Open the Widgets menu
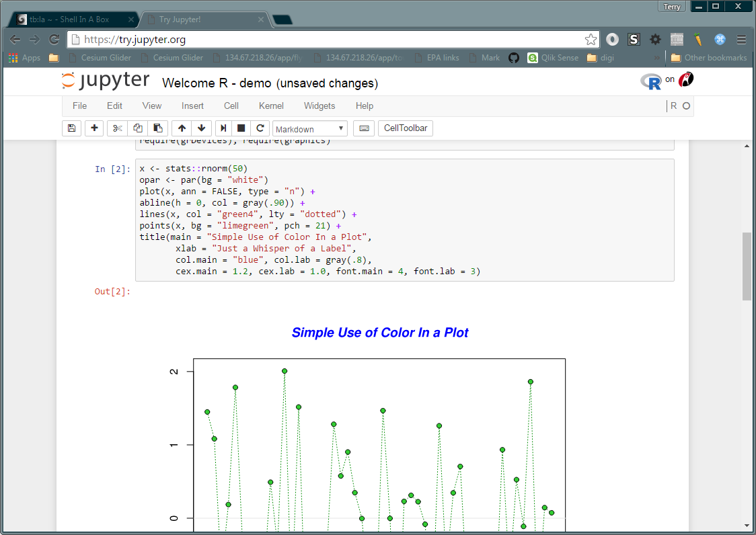Viewport: 756px width, 535px height. pyautogui.click(x=319, y=106)
